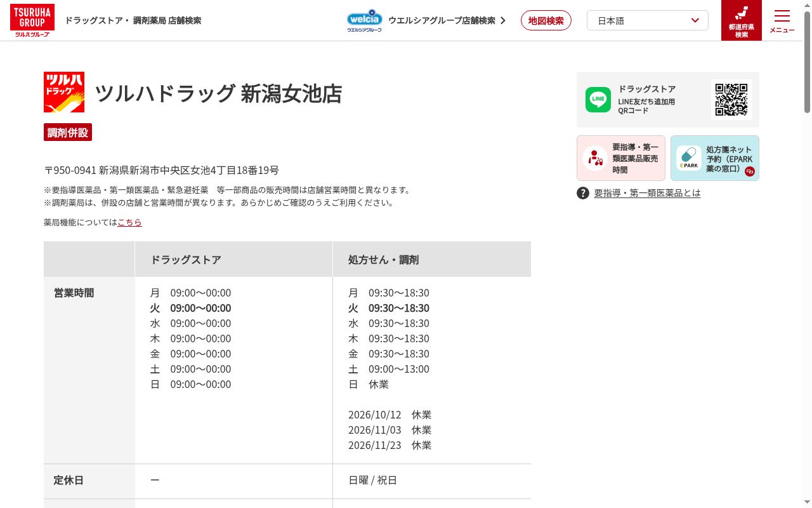Click the 営業時間 row label

click(74, 293)
